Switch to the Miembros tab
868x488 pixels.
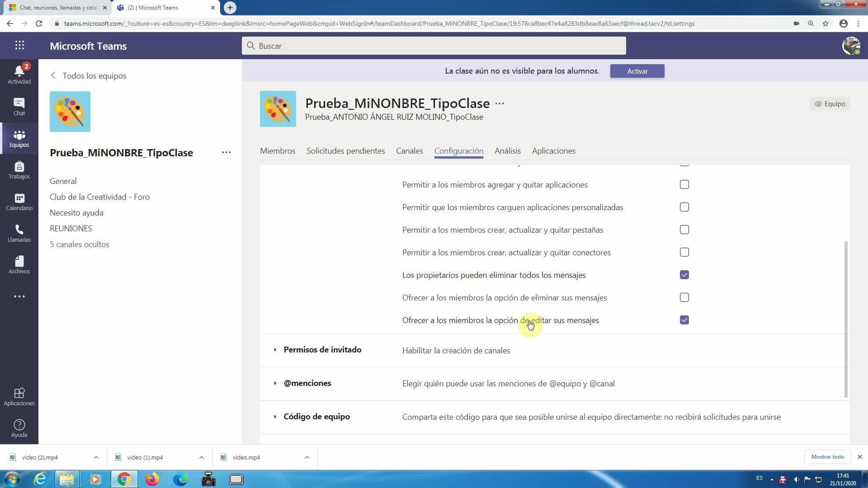[x=277, y=151]
